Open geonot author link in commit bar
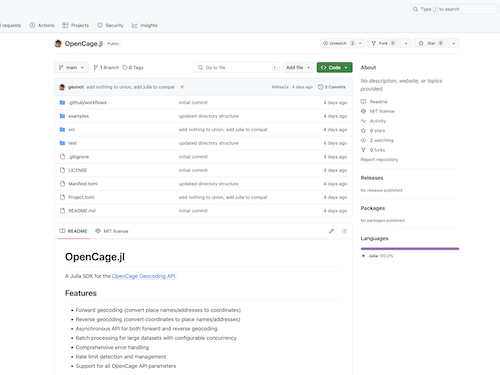The image size is (500, 375). [x=76, y=87]
